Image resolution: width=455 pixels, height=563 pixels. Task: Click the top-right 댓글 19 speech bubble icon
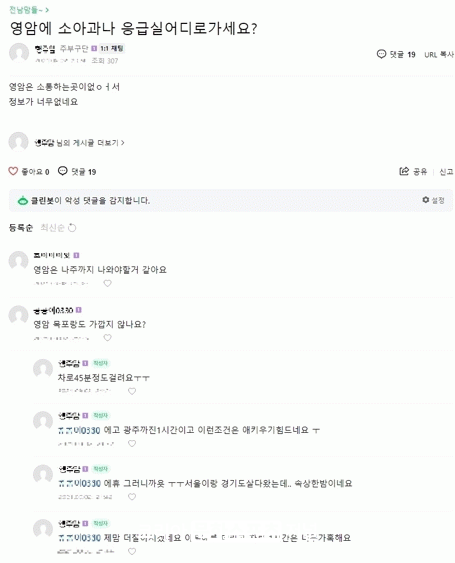tap(381, 54)
